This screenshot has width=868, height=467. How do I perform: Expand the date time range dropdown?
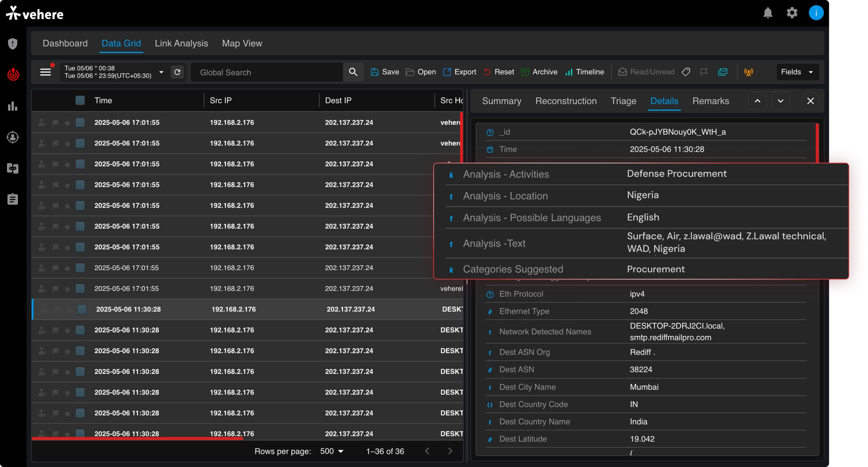pyautogui.click(x=161, y=72)
